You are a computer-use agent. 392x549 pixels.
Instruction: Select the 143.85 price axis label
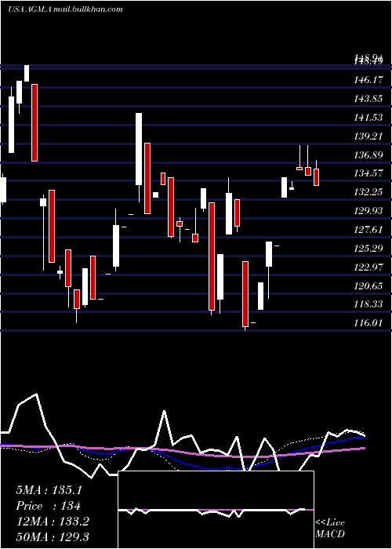(x=368, y=99)
